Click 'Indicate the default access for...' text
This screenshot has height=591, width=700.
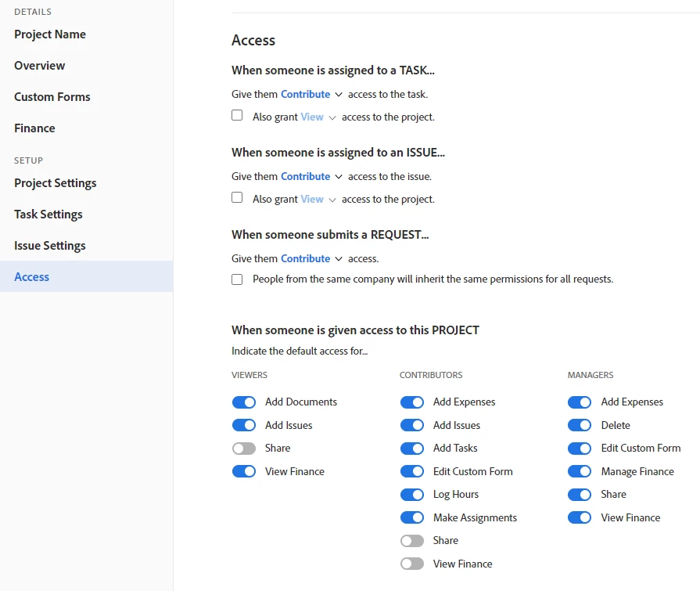click(x=300, y=351)
